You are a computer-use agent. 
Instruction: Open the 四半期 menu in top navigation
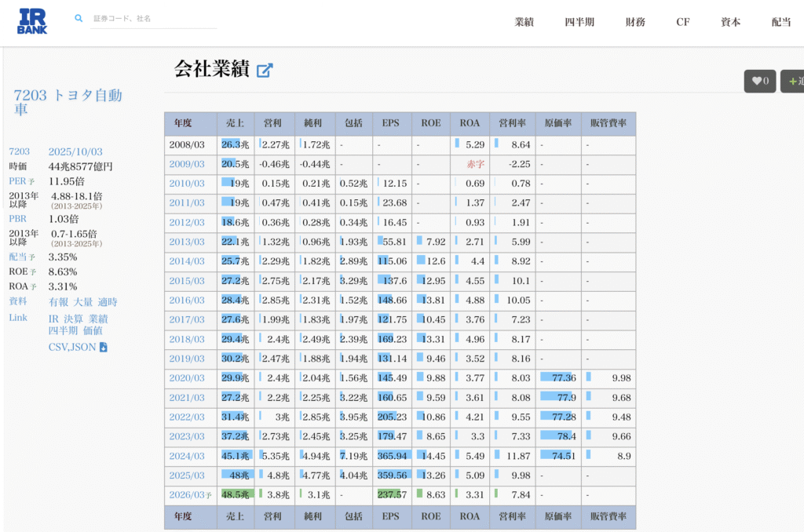pos(579,22)
